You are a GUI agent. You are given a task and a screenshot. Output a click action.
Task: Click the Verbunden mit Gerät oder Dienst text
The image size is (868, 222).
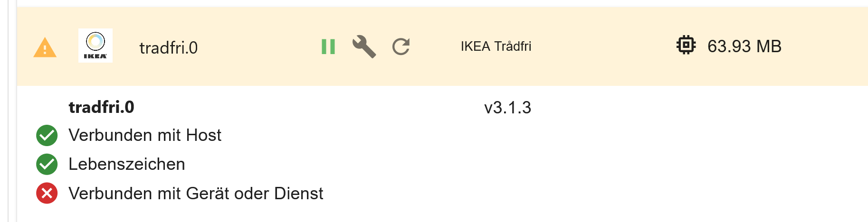pos(196,194)
